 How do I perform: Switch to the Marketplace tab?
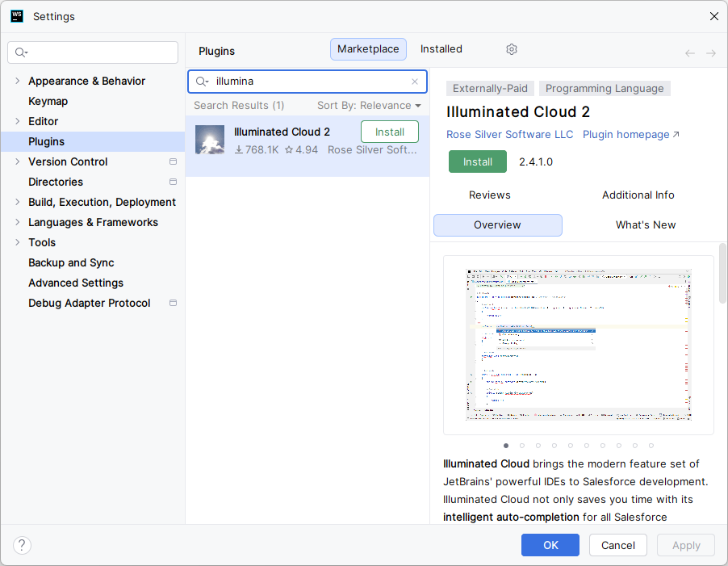[x=368, y=49]
